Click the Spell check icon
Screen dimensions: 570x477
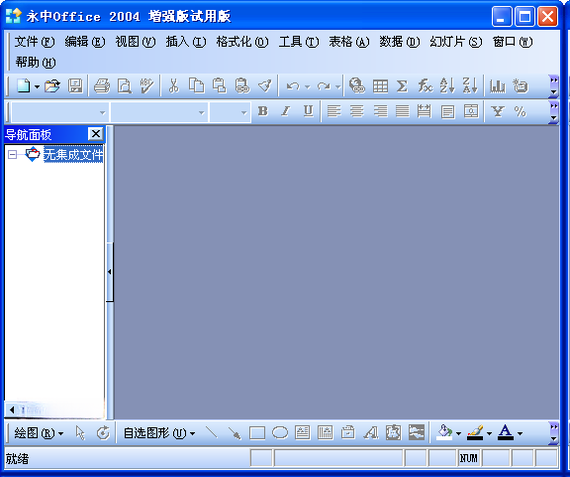pyautogui.click(x=147, y=86)
